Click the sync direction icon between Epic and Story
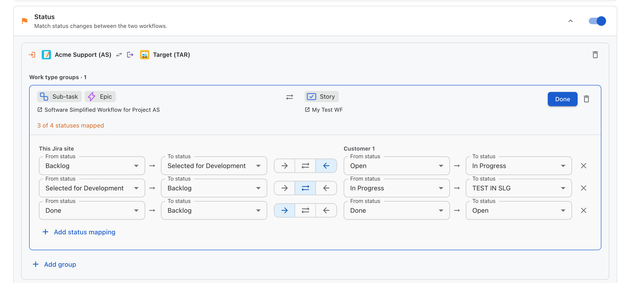Viewport: 644px width, 283px height. click(290, 97)
